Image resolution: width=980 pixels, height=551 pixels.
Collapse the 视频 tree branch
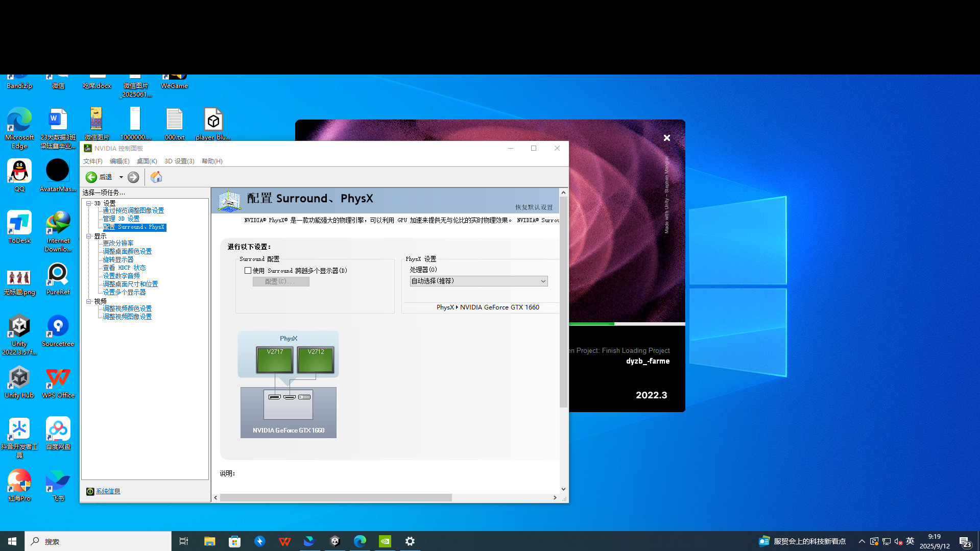89,301
